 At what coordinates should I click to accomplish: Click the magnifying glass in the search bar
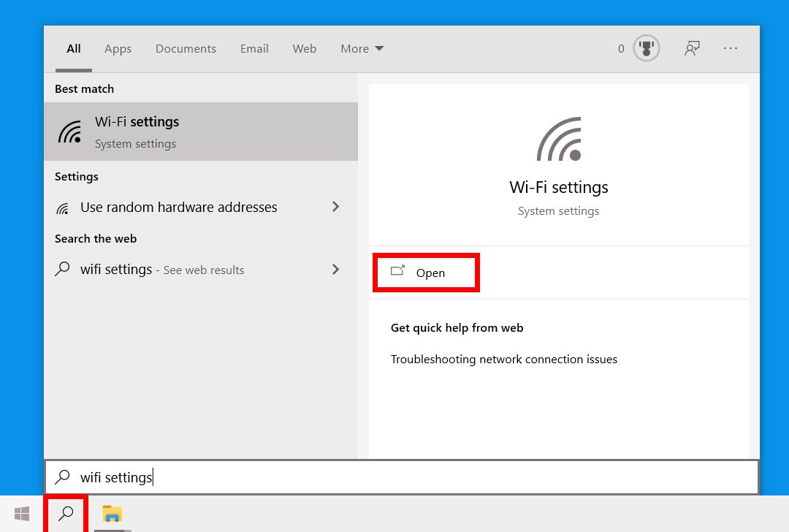click(62, 476)
